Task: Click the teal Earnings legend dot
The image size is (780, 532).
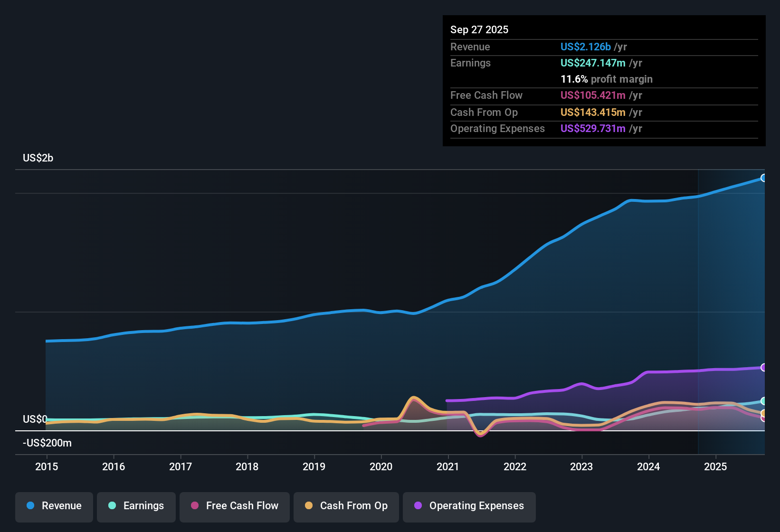Action: click(x=112, y=506)
